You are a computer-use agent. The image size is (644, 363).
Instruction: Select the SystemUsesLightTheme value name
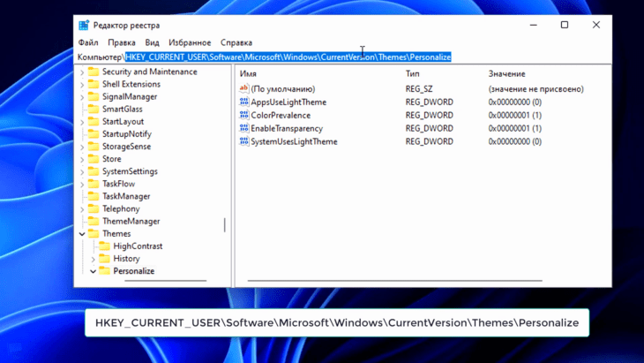pyautogui.click(x=294, y=141)
